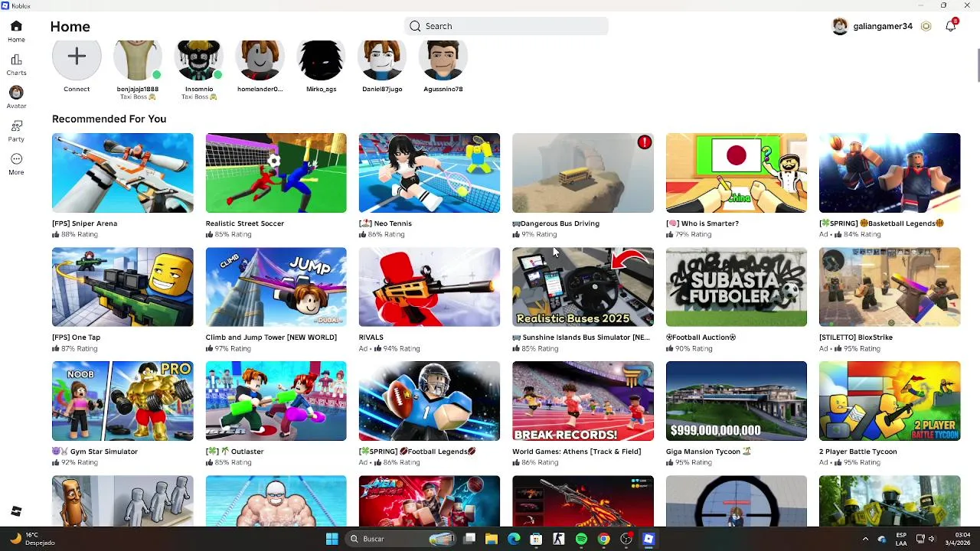Click the volume icon in the system tray
Image resolution: width=980 pixels, height=551 pixels.
(932, 539)
